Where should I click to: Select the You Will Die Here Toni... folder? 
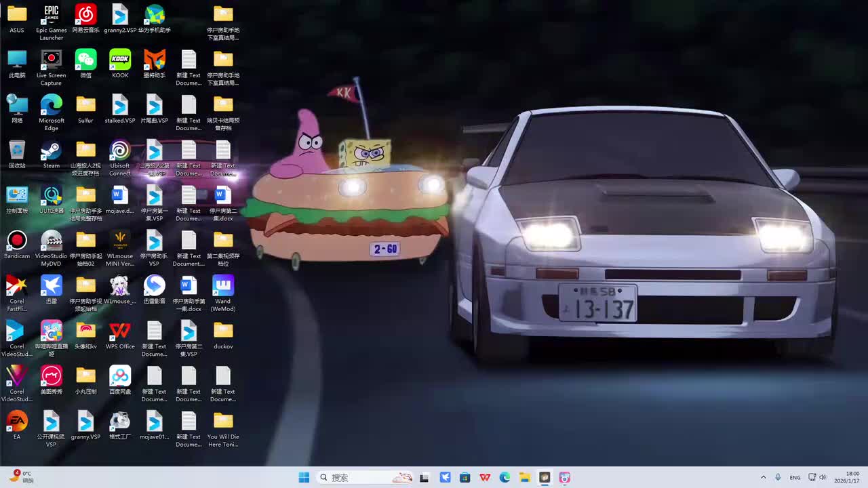(x=223, y=429)
